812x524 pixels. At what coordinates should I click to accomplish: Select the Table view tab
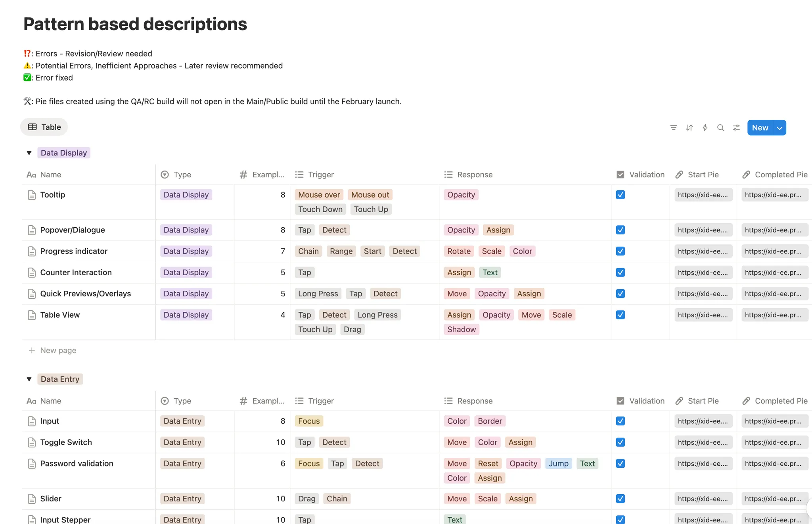click(44, 127)
